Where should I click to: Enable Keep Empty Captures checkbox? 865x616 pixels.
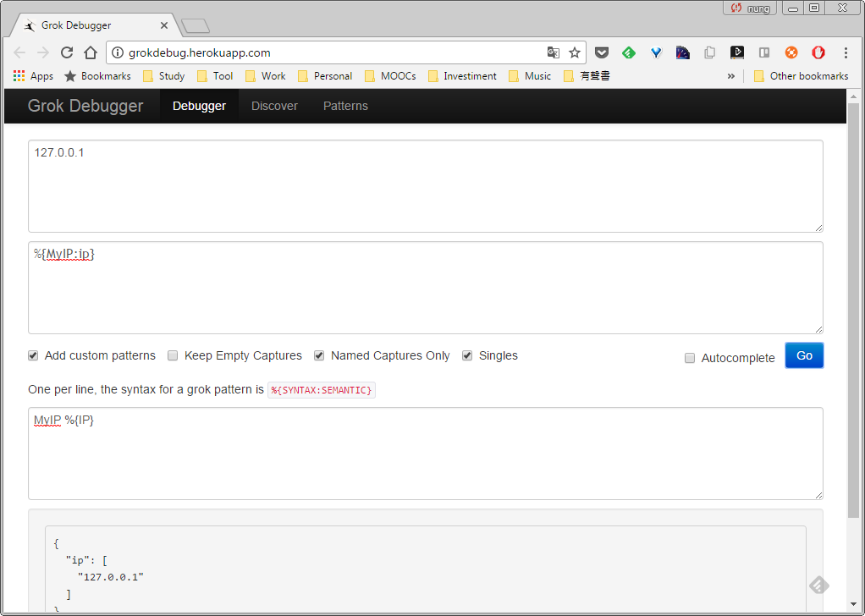coord(173,355)
